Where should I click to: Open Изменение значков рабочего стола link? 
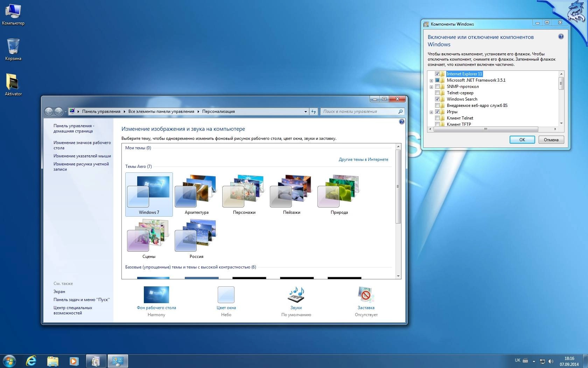(x=82, y=145)
